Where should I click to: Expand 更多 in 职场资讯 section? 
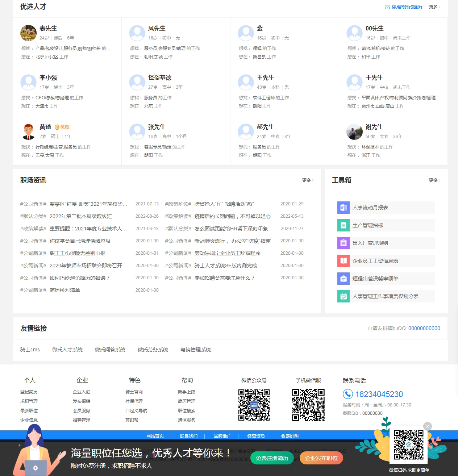[x=308, y=180]
